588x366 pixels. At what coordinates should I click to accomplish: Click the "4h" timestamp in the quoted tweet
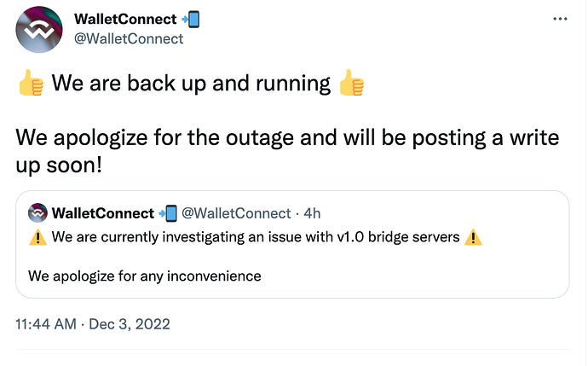point(312,212)
